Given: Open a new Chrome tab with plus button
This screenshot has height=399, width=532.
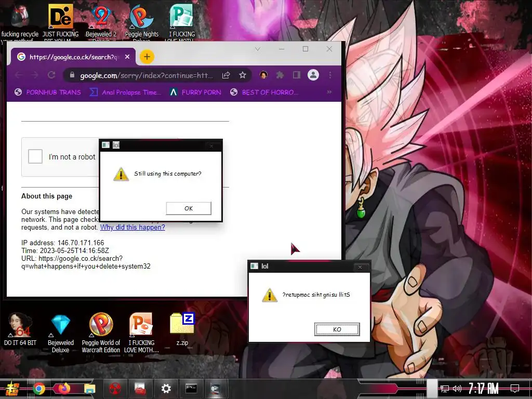Looking at the screenshot, I should point(147,57).
